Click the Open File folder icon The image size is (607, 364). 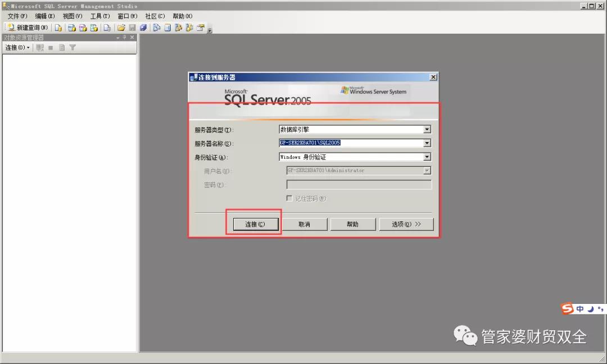tap(121, 28)
